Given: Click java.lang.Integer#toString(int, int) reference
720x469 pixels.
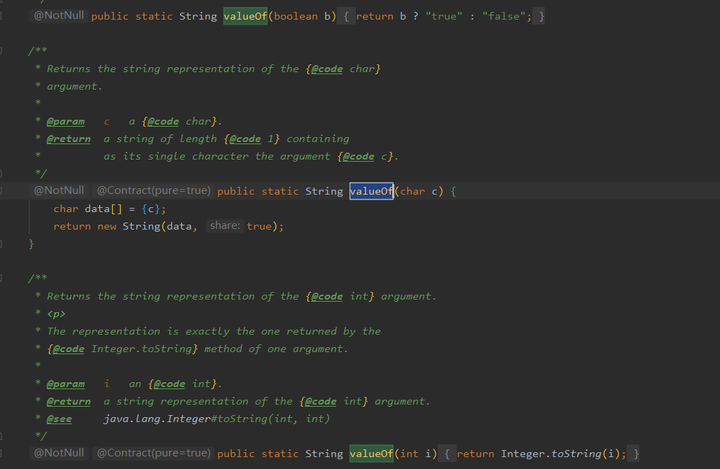Looking at the screenshot, I should [x=217, y=419].
